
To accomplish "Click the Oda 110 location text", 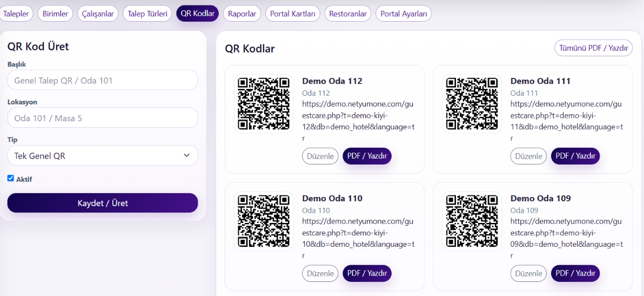I will (x=316, y=211).
